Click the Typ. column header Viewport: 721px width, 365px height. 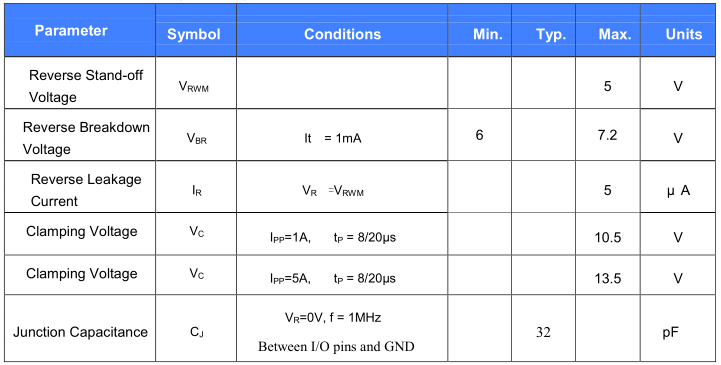pos(544,30)
